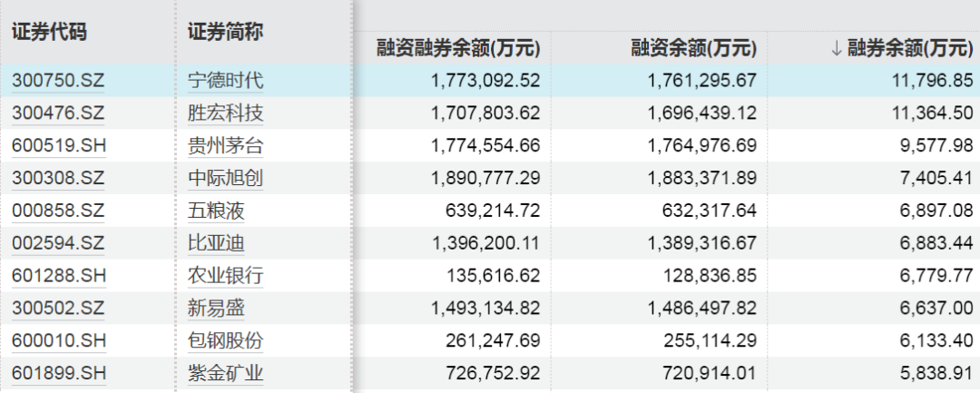The image size is (980, 393).
Task: Select 宁德时代 融券余额 cell 11,796.85
Action: 931,81
